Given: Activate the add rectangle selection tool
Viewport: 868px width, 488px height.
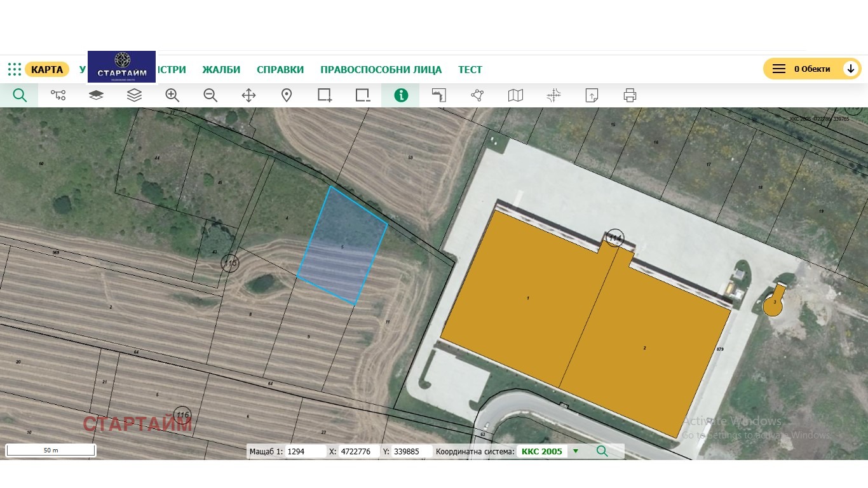Looking at the screenshot, I should pos(325,95).
